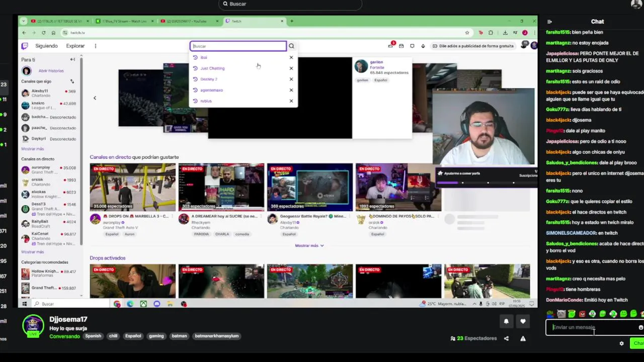Open the Siguiendo page
Screen dimensions: 644x362
coord(46,46)
